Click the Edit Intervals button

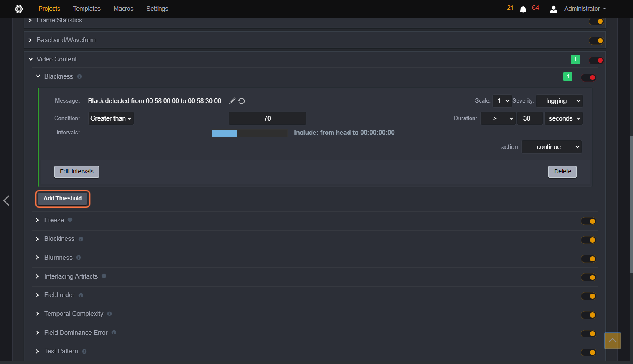pos(76,172)
